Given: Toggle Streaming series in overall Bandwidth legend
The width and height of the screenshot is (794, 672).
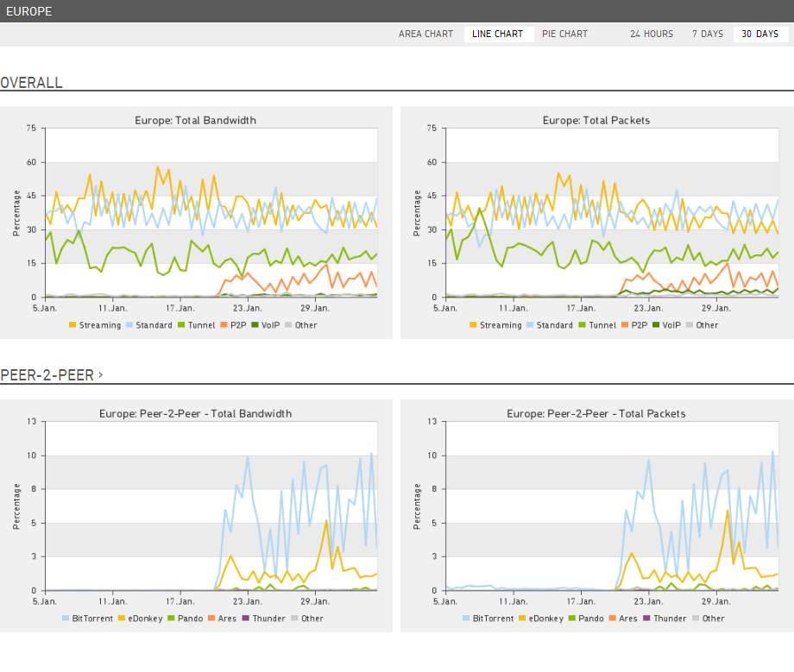Looking at the screenshot, I should click(x=95, y=325).
